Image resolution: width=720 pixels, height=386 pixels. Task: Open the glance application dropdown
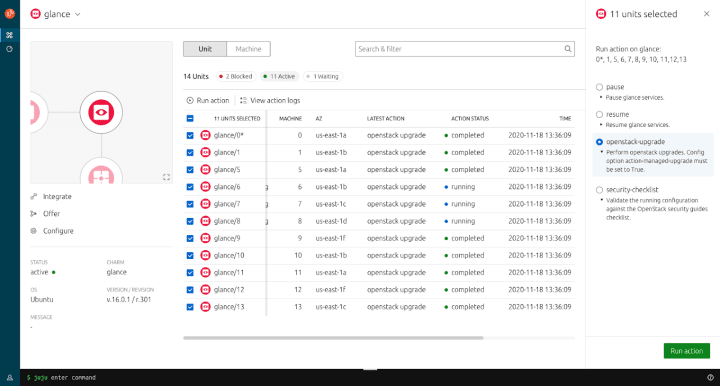(x=78, y=14)
